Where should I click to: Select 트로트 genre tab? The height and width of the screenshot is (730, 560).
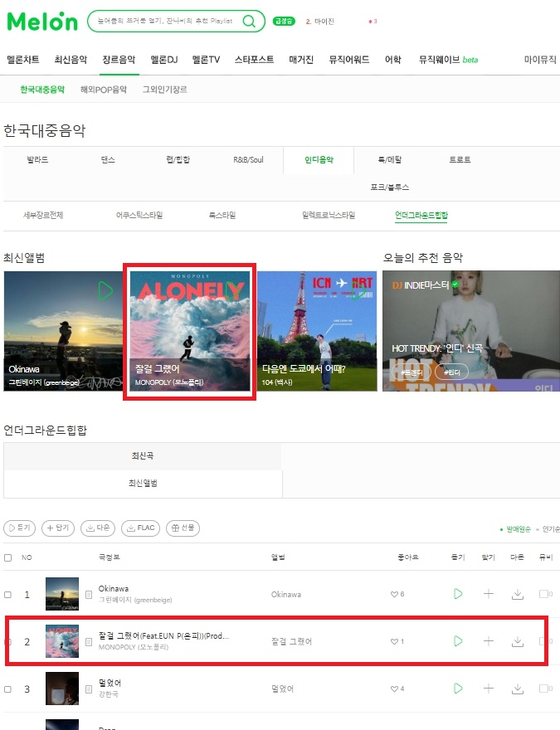[x=460, y=159]
